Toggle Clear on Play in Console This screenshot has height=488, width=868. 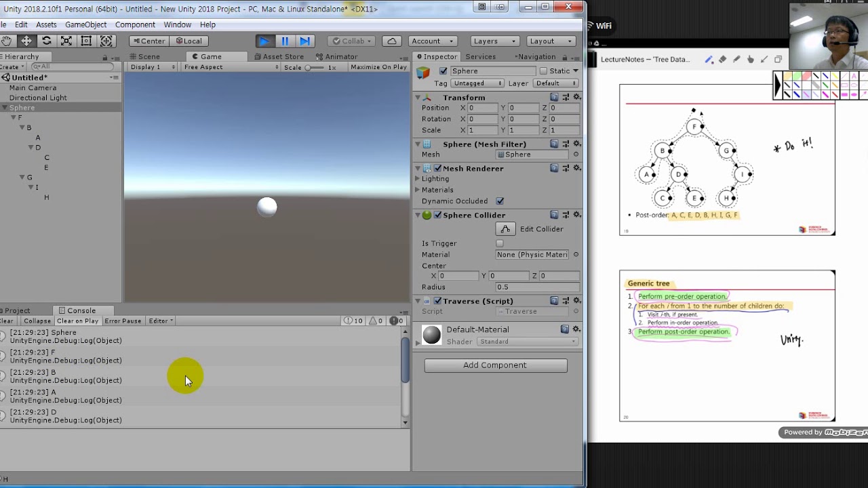[77, 321]
